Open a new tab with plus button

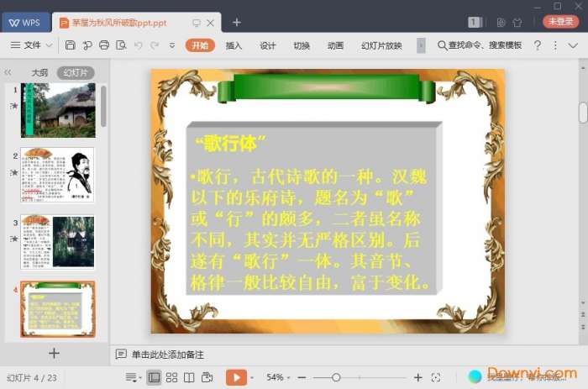click(237, 23)
